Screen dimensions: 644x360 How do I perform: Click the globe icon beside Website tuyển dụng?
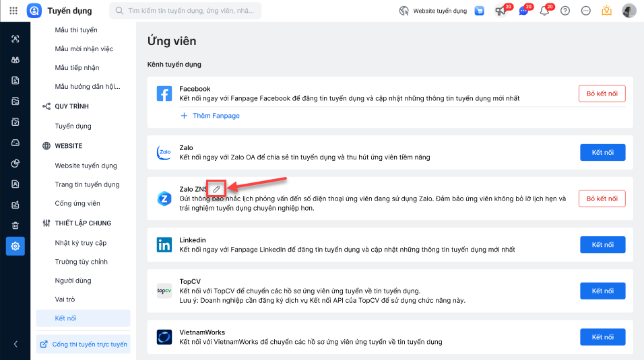(404, 11)
